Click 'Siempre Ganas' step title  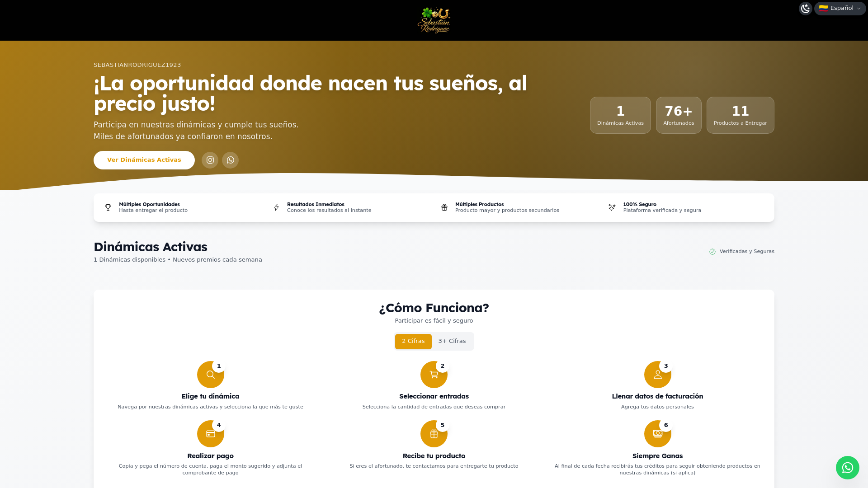pyautogui.click(x=658, y=456)
